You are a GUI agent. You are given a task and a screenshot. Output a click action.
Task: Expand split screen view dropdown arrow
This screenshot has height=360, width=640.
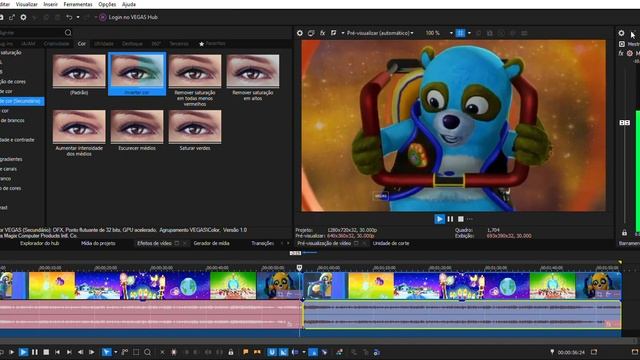[342, 33]
